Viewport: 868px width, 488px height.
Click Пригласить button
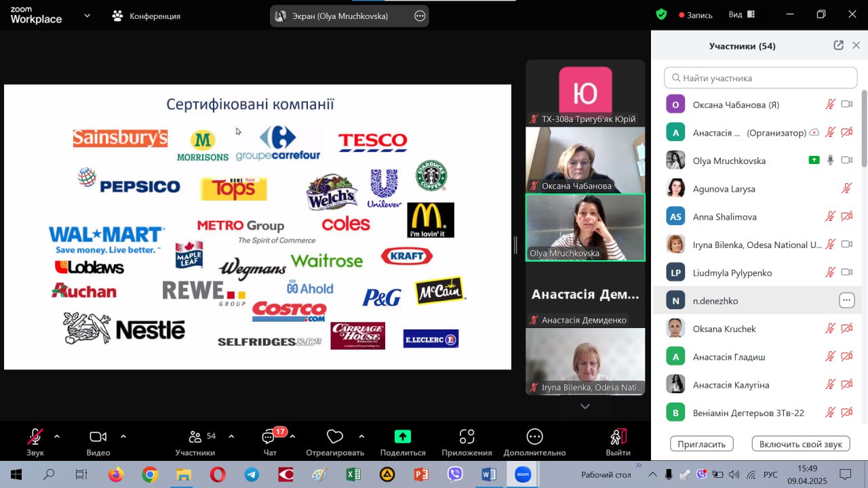coord(702,444)
